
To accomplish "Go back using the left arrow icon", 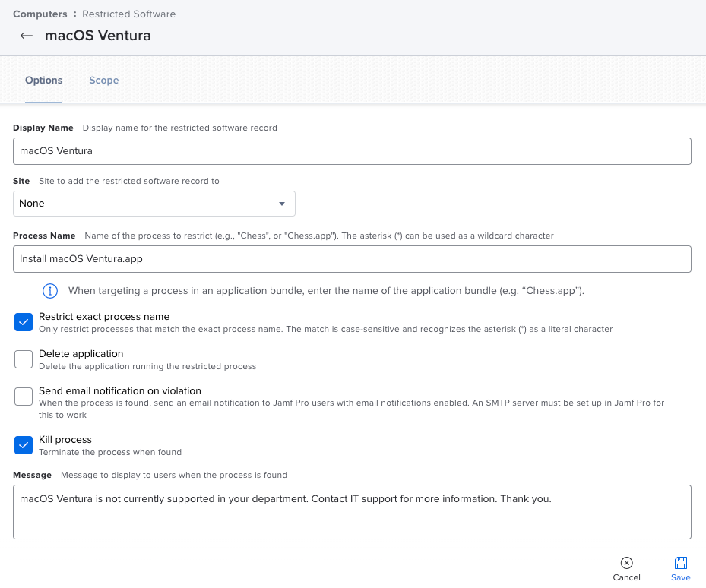I will (x=27, y=36).
